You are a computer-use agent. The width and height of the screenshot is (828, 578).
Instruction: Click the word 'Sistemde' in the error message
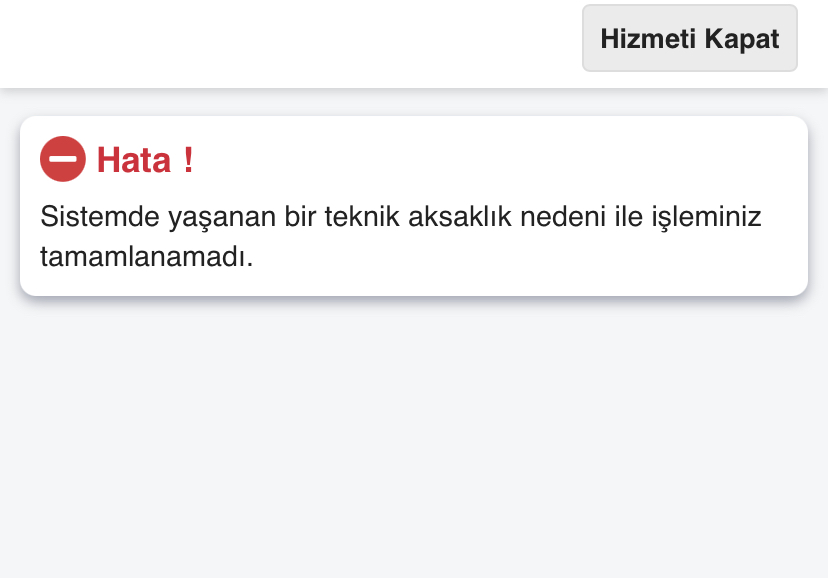pos(100,216)
